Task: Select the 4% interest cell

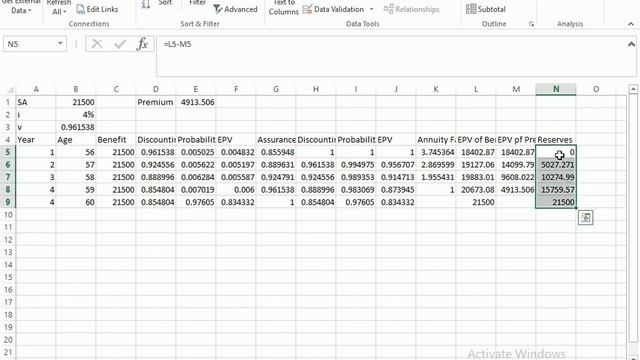Action: (x=76, y=115)
